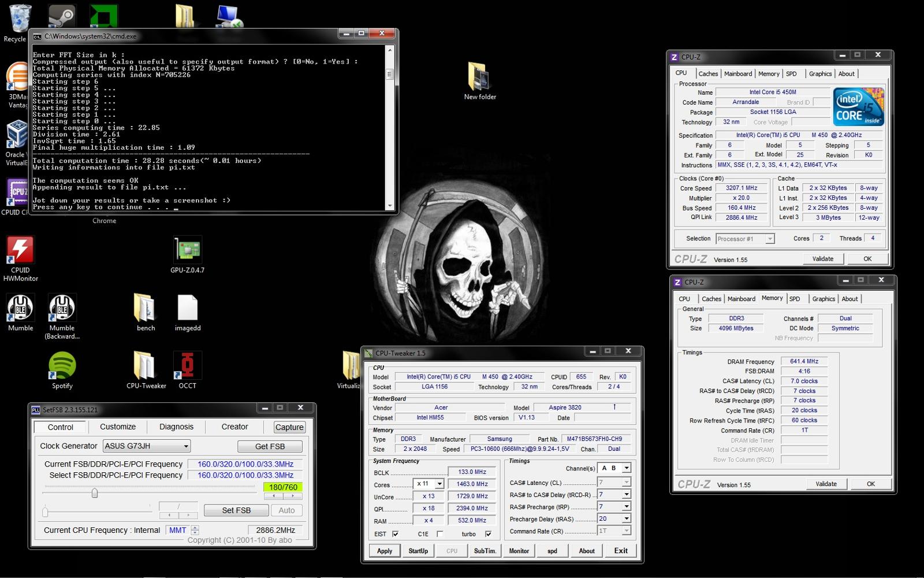
Task: Open the Channel(s) A B dropdown
Action: point(614,468)
